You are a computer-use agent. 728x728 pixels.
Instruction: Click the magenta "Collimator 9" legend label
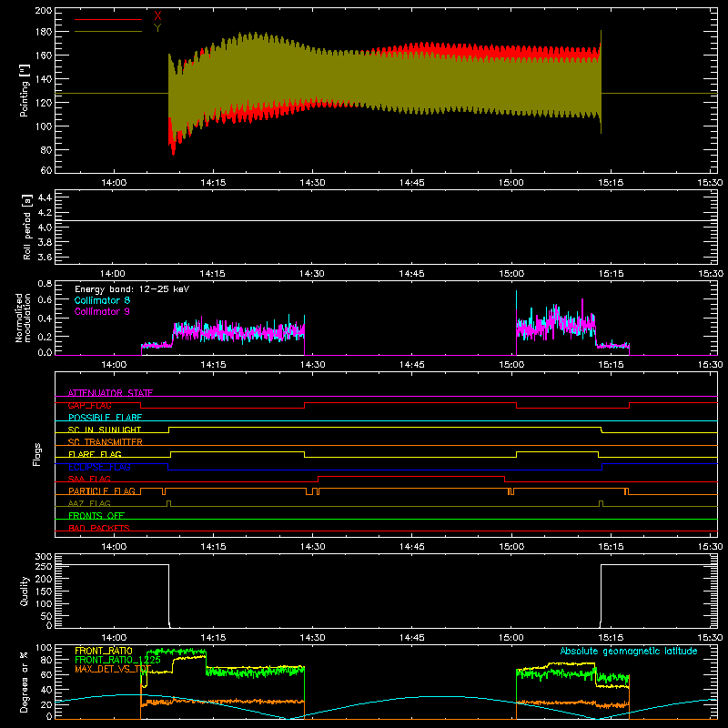click(x=102, y=311)
